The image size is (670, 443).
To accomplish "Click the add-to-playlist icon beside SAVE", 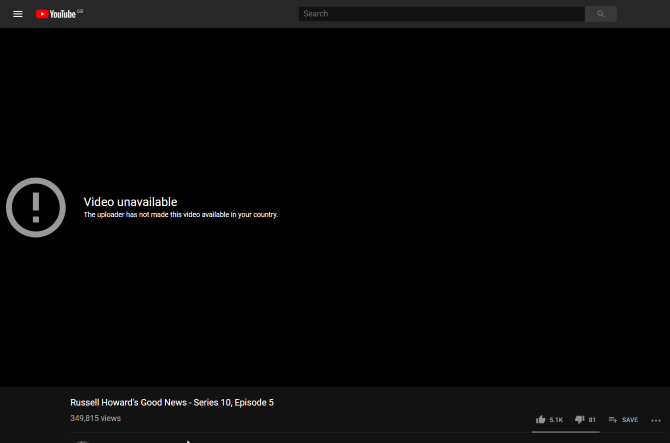I will (x=613, y=420).
